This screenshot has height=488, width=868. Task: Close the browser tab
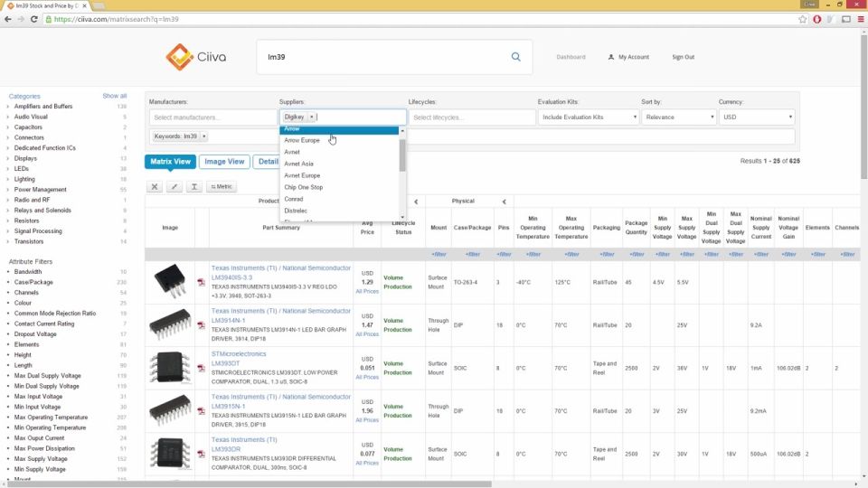point(85,5)
